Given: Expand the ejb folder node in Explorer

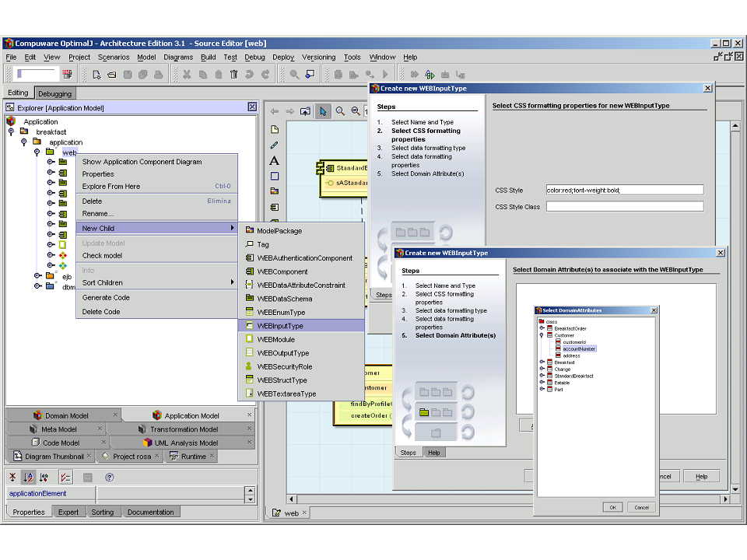Looking at the screenshot, I should tap(37, 275).
